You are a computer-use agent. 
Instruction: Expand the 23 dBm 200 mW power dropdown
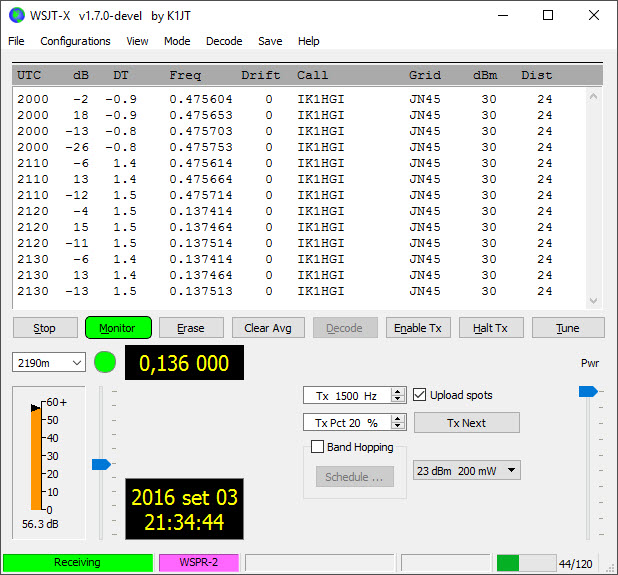(x=466, y=470)
